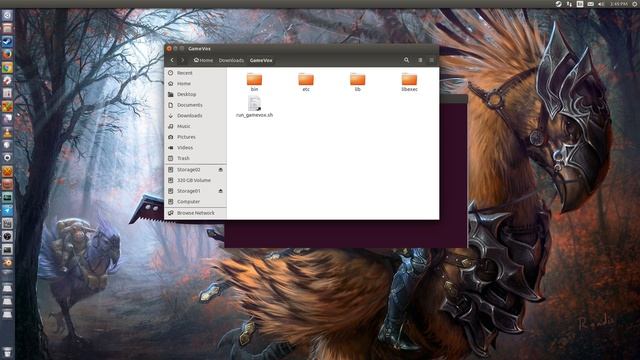Select the libexec folder
The height and width of the screenshot is (360, 640).
tap(409, 82)
